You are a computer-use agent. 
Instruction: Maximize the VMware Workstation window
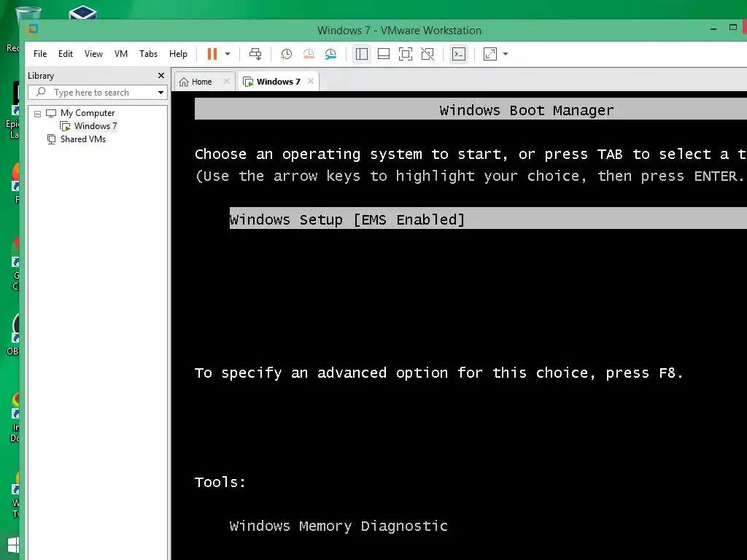point(732,28)
